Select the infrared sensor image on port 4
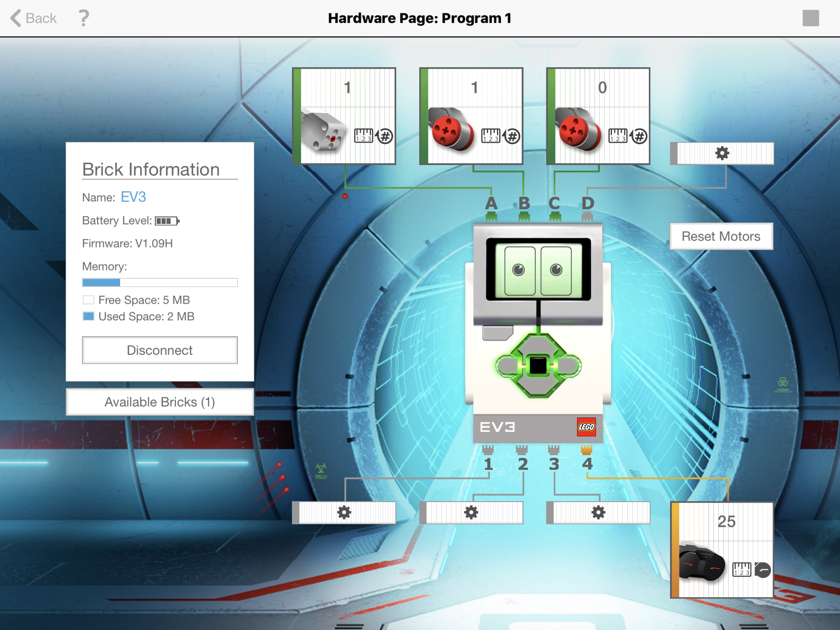This screenshot has width=840, height=630. 702,562
